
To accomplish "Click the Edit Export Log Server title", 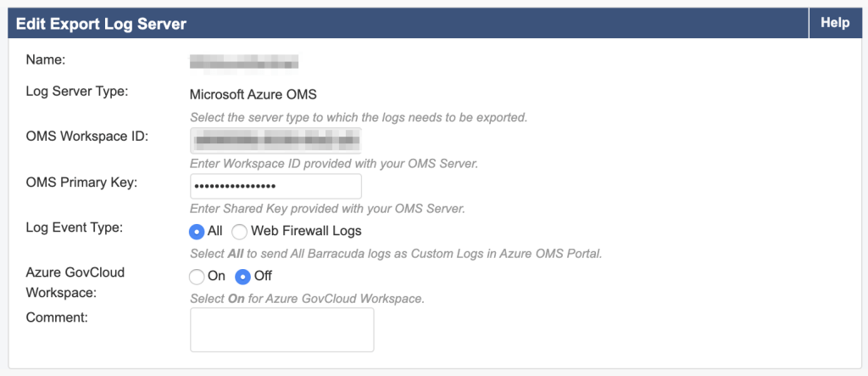I will coord(101,24).
